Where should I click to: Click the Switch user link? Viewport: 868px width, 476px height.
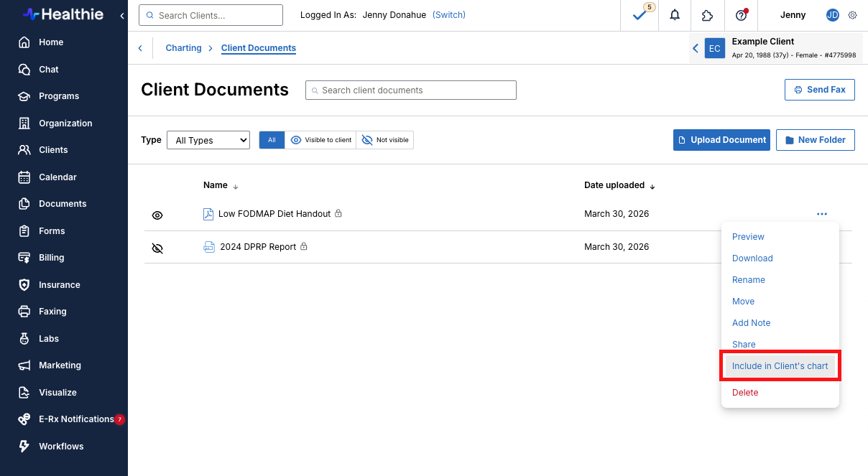coord(449,15)
